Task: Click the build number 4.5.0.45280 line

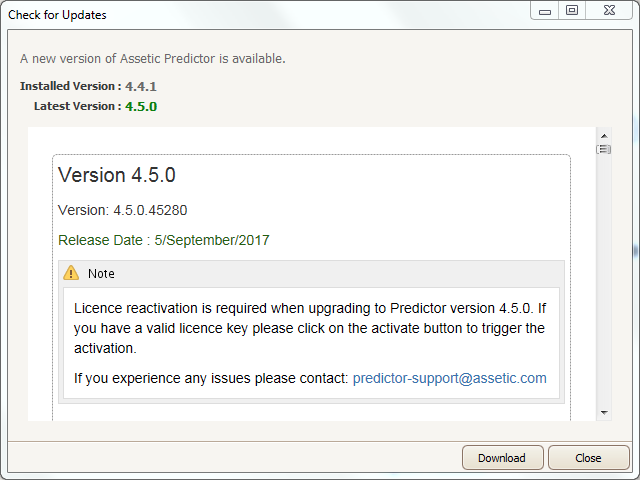Action: pyautogui.click(x=122, y=210)
